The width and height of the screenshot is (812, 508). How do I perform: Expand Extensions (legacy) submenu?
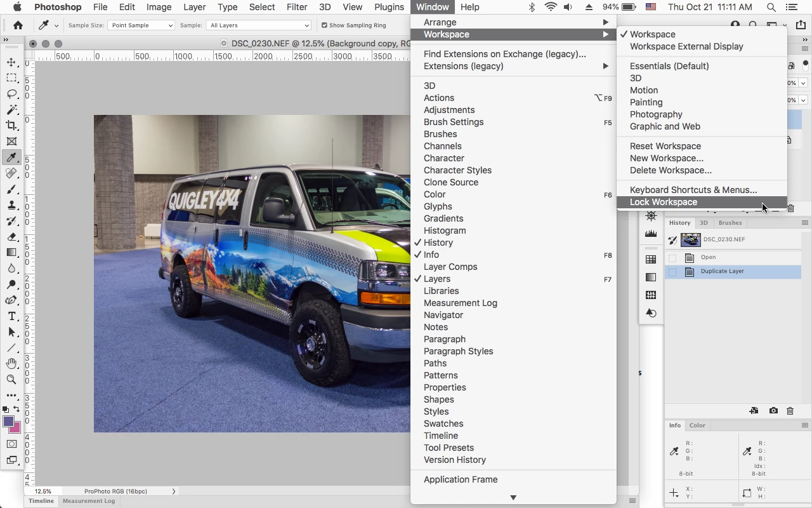pyautogui.click(x=513, y=66)
